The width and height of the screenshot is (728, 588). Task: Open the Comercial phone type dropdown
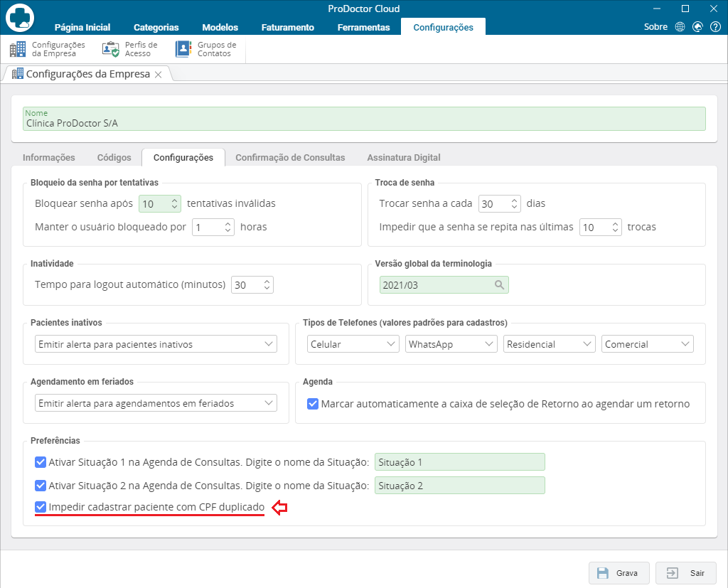coord(647,344)
